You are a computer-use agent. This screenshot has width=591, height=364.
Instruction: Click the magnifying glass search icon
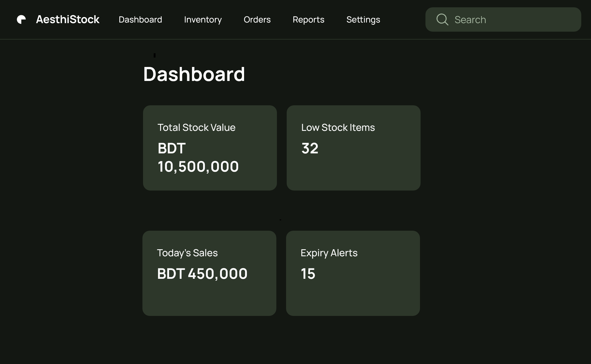442,19
